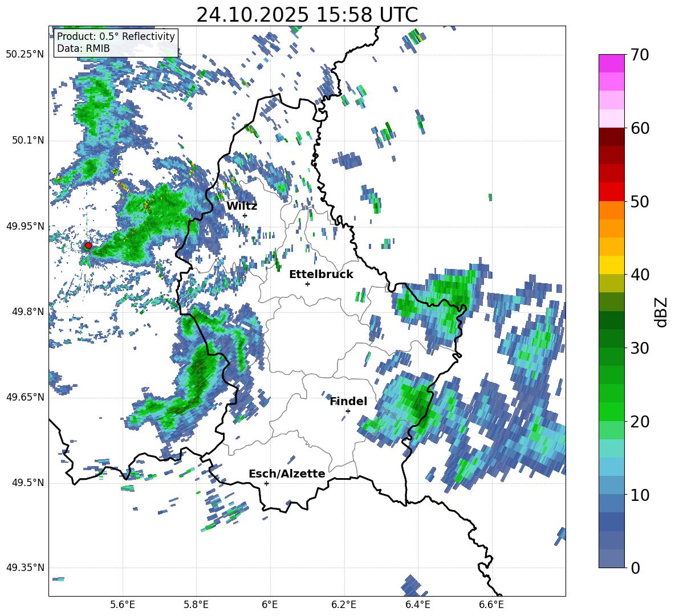Click the 24.10.2025 15:58 UTC title
675x616 pixels.
(x=307, y=15)
